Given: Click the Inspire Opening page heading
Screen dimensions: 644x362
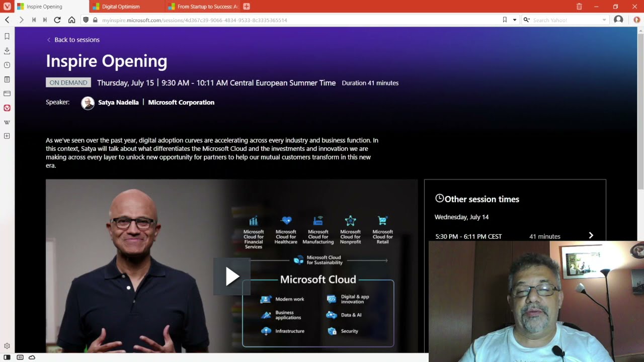Looking at the screenshot, I should (x=107, y=61).
